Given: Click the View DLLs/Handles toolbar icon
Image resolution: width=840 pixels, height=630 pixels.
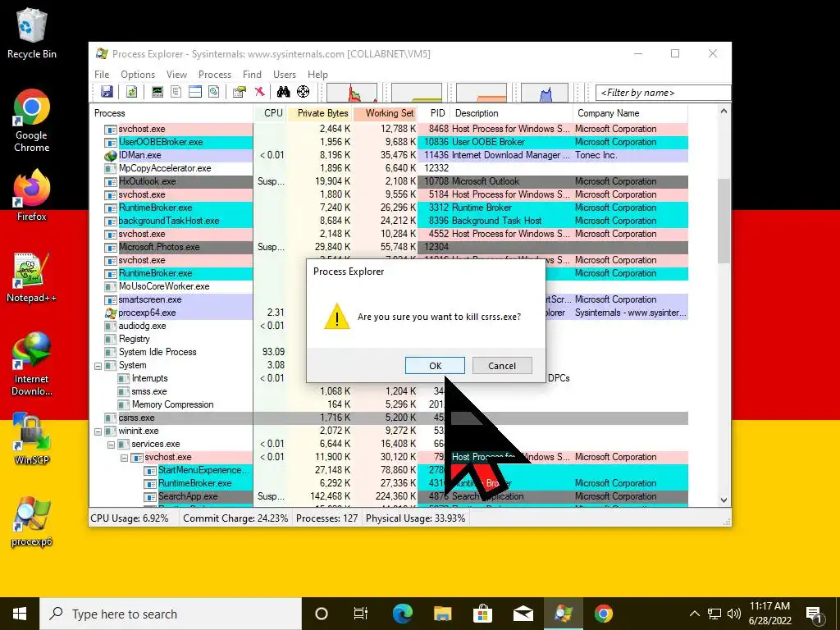Looking at the screenshot, I should (x=214, y=92).
